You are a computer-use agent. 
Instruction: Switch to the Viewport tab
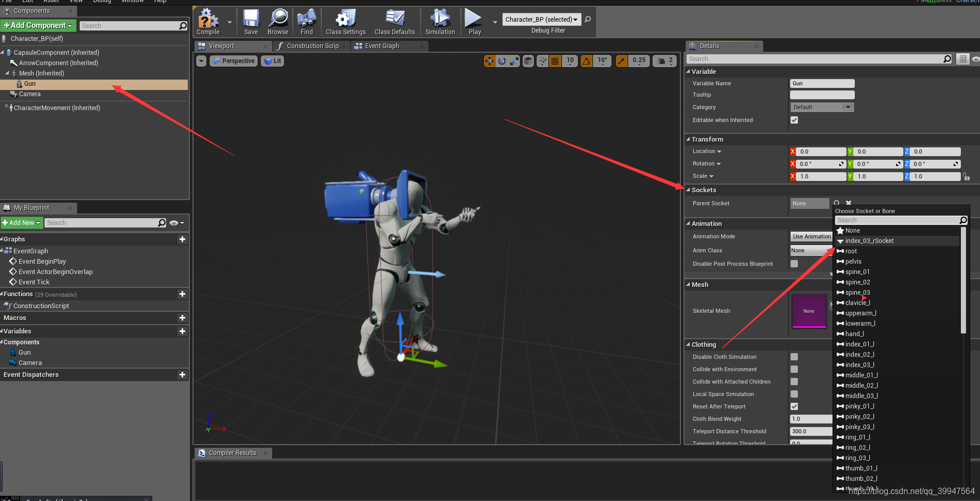click(221, 46)
